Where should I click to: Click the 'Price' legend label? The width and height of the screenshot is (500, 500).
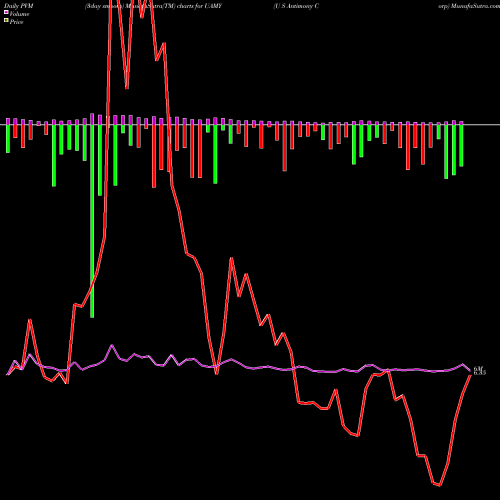pos(16,22)
